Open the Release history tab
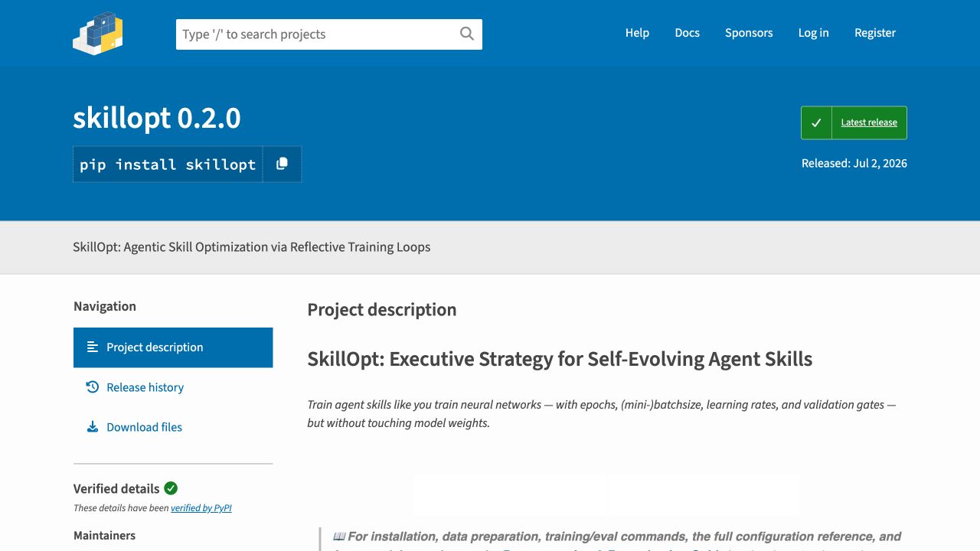The image size is (980, 551). pos(173,387)
